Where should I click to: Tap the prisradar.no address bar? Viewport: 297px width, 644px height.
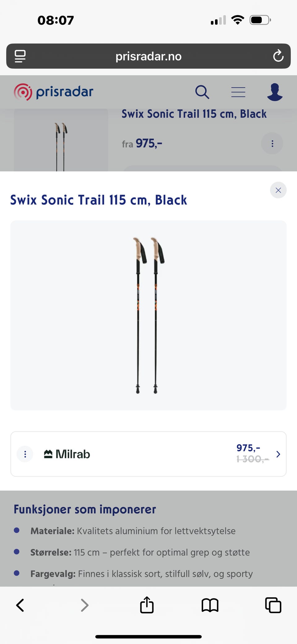click(x=148, y=56)
